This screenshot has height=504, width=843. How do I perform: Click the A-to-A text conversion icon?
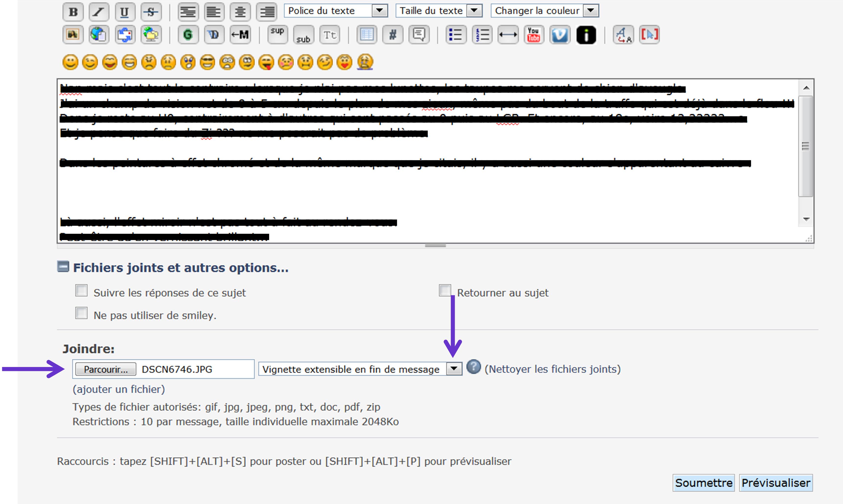[x=623, y=34]
